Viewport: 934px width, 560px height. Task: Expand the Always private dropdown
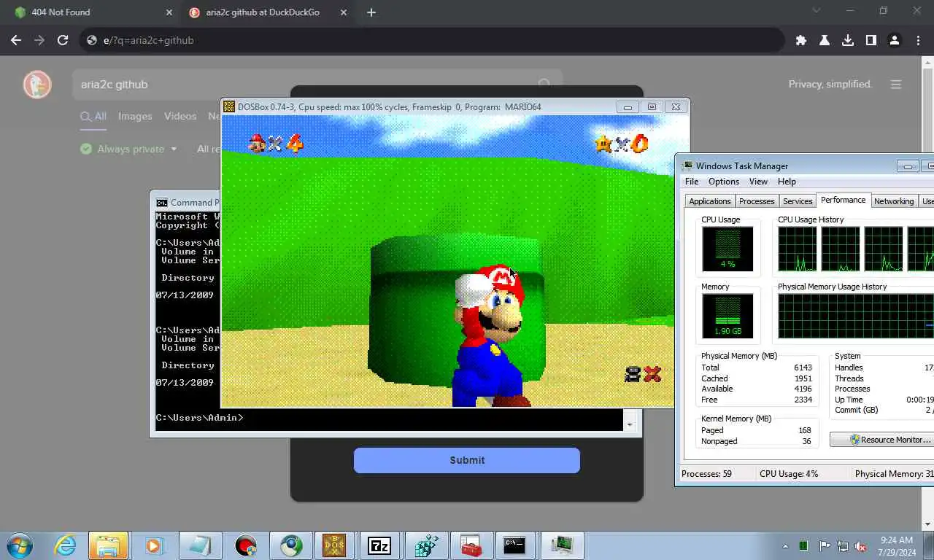128,149
